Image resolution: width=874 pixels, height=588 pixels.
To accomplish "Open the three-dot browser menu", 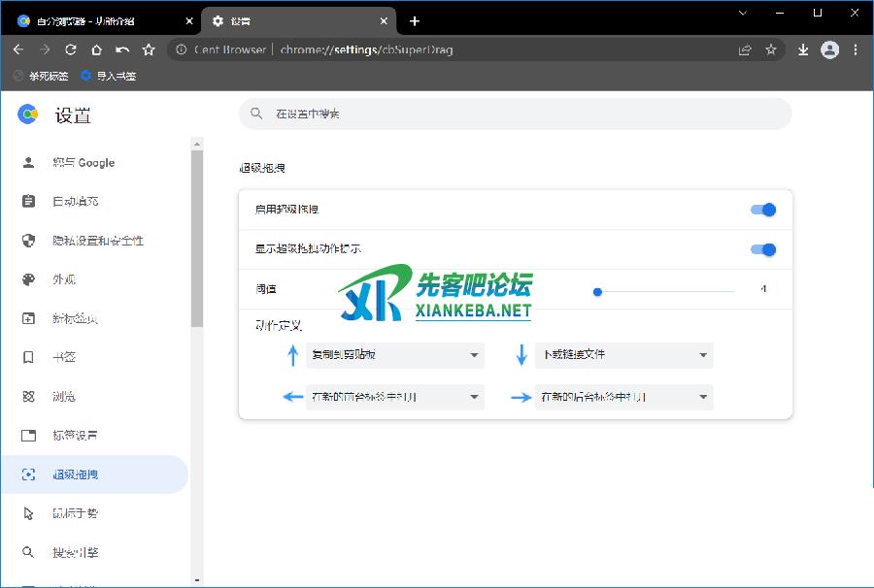I will tap(856, 49).
